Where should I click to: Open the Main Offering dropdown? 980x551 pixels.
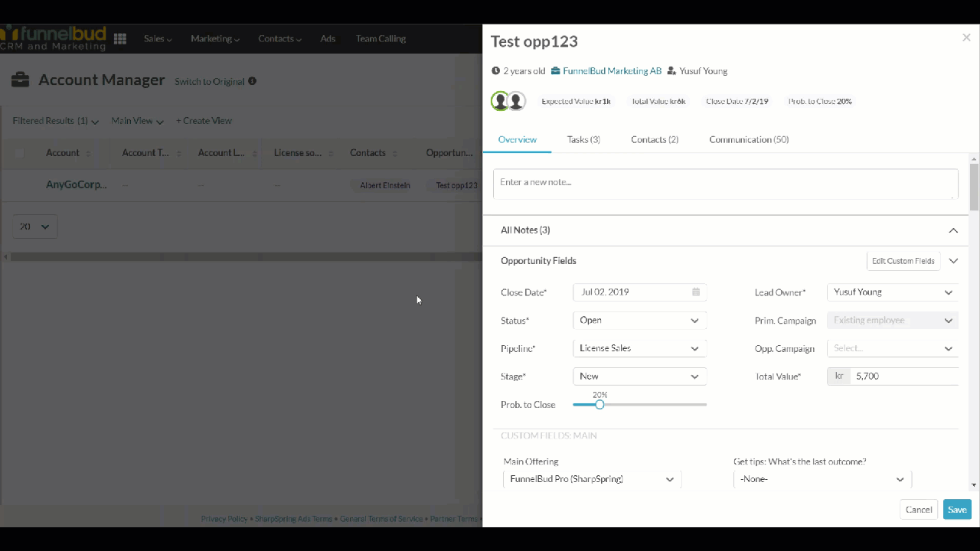593,479
